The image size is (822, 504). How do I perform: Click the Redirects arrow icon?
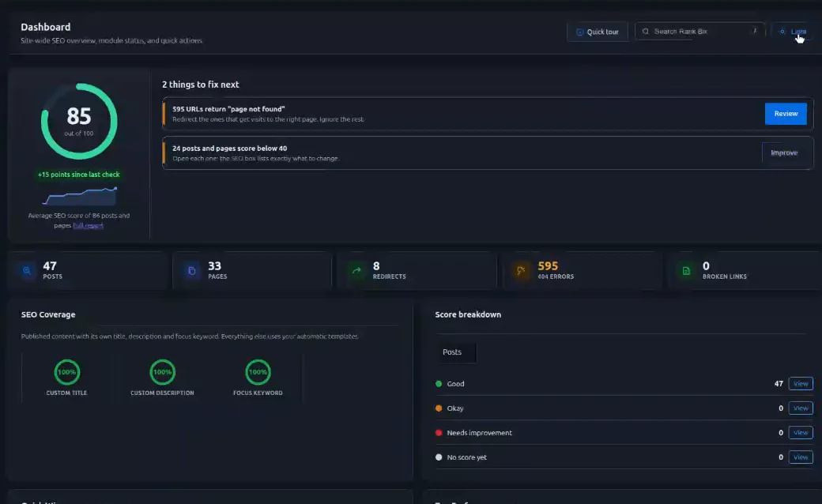[356, 271]
